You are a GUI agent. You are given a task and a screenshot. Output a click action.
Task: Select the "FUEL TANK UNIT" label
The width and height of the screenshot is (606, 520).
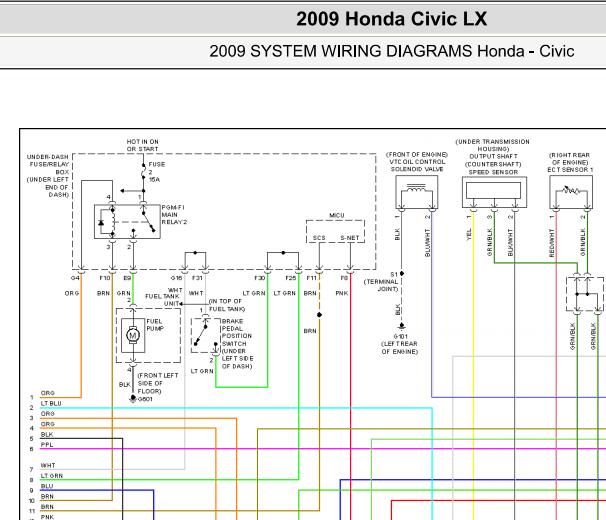tap(162, 300)
